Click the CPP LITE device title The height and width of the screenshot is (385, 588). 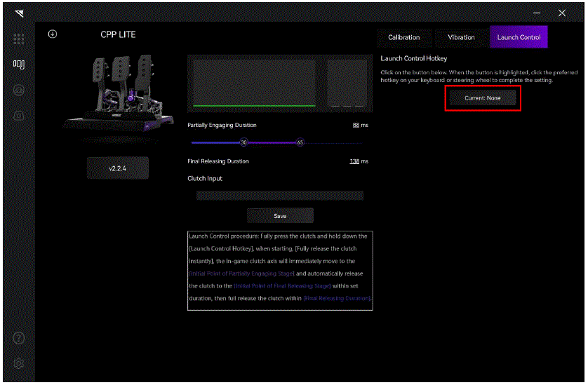118,34
